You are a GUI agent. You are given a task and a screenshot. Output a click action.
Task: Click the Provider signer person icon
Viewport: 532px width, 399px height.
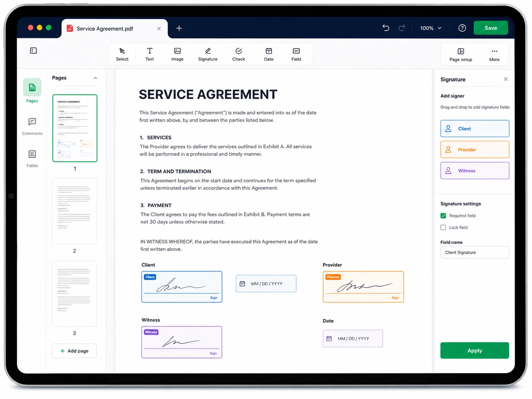[x=448, y=150]
